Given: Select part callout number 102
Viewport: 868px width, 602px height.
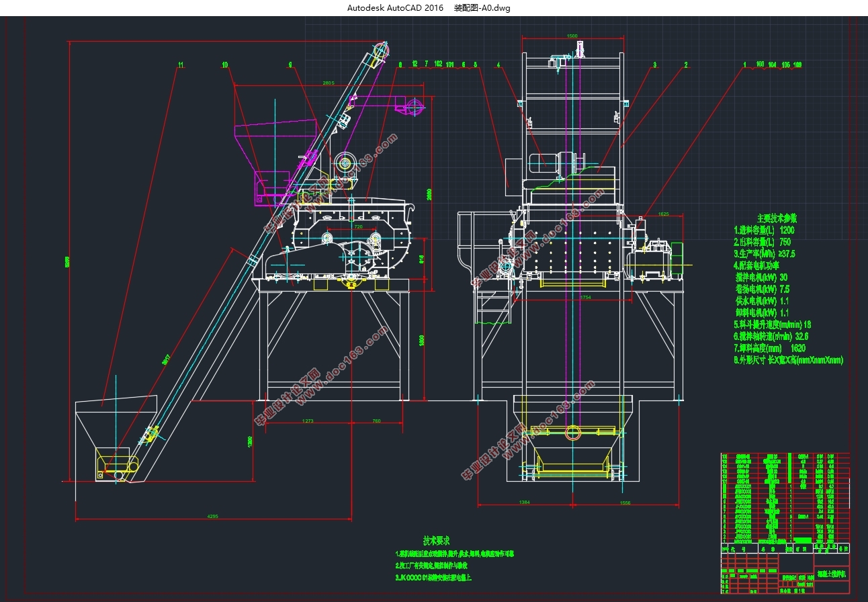Looking at the screenshot, I should pyautogui.click(x=438, y=64).
